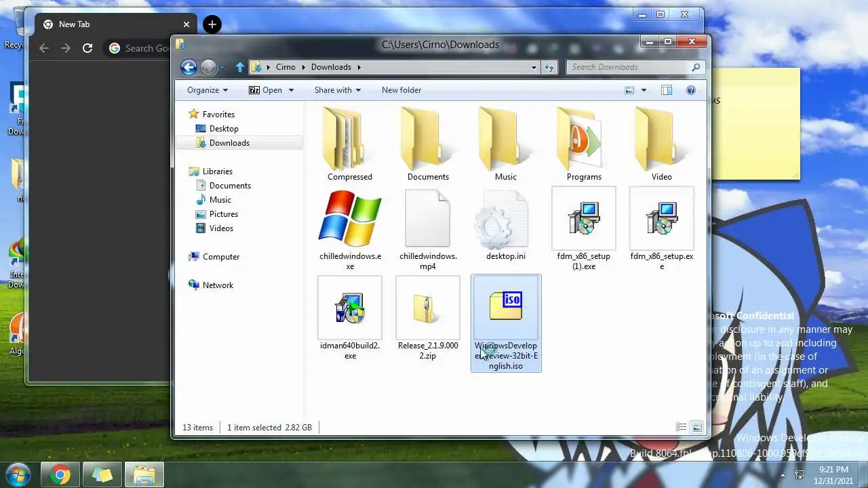The width and height of the screenshot is (868, 488).
Task: Open Sticky Notes from taskbar
Action: [102, 475]
